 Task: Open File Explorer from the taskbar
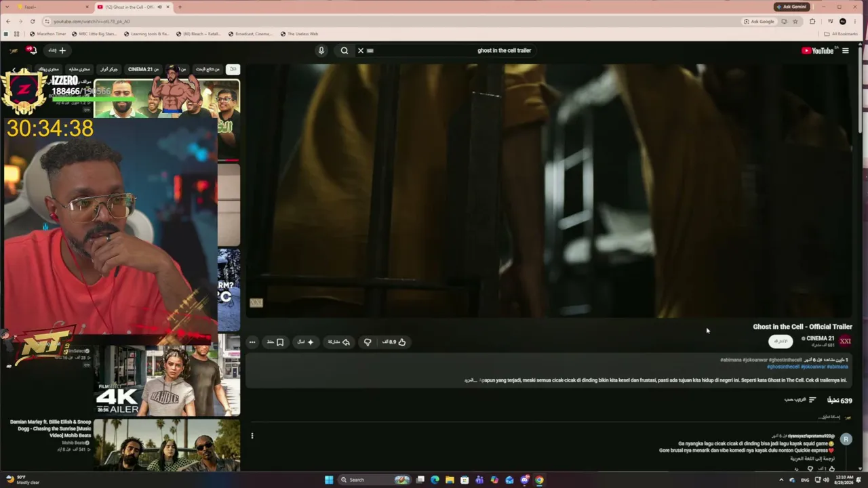tap(450, 480)
